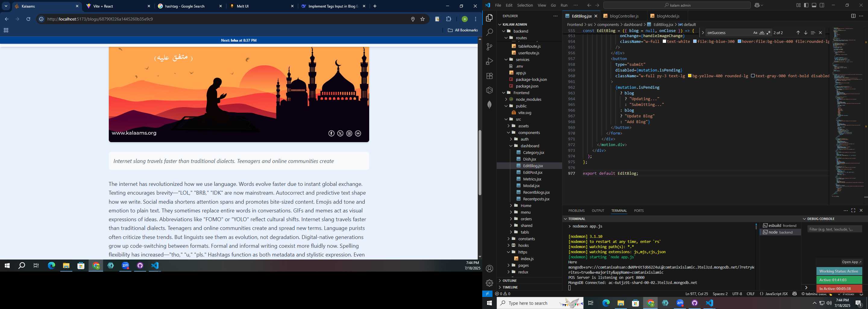Screen dimensions: 868x309
Task: Click the Customize Layout icon in VS Code title bar
Action: click(798, 5)
